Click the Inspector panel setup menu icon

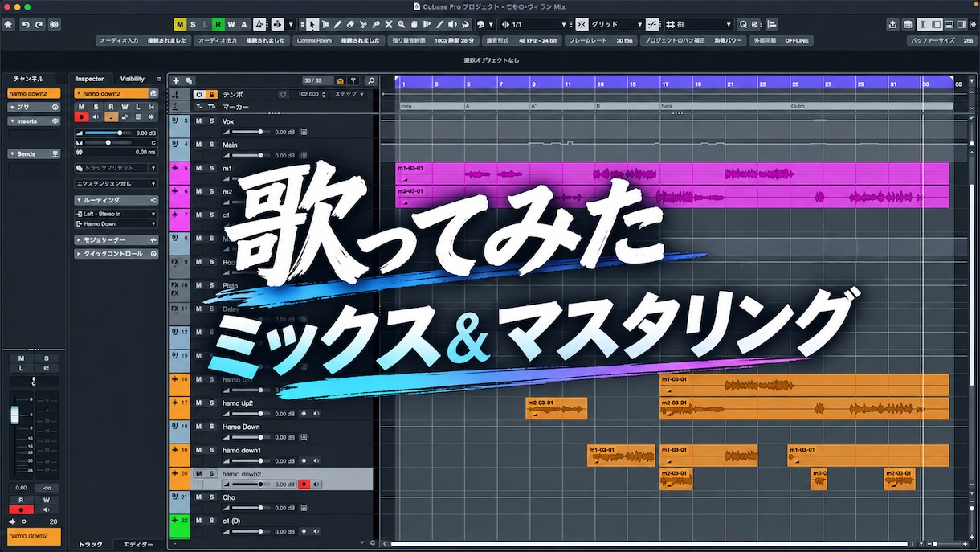click(x=159, y=79)
